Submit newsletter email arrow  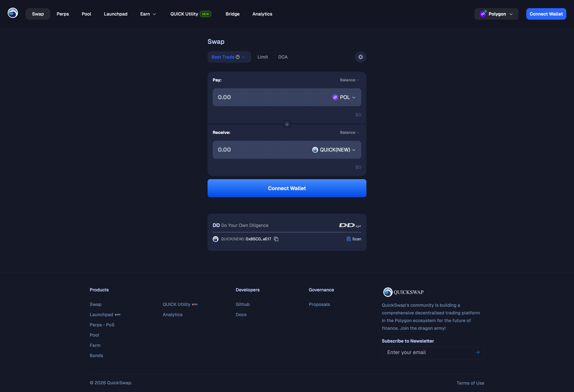coord(477,352)
